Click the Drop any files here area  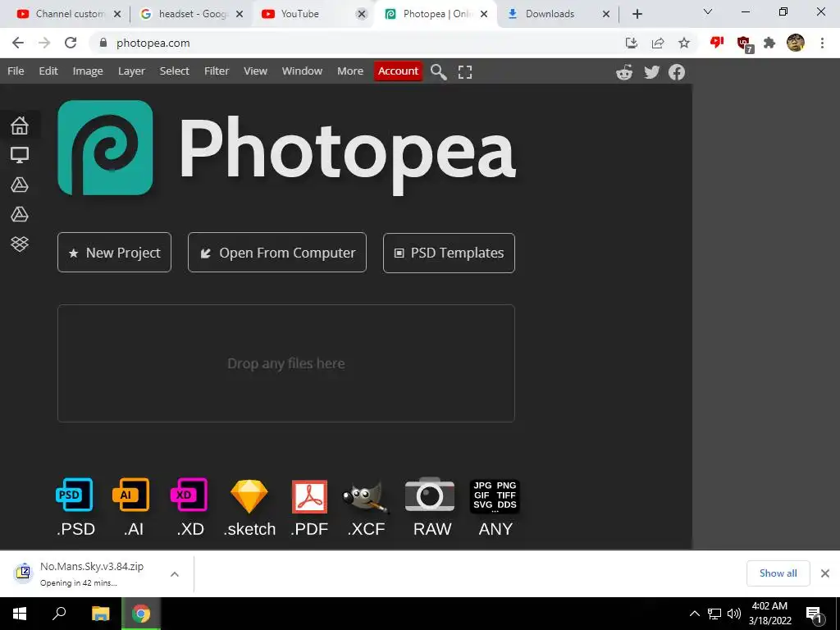pyautogui.click(x=286, y=363)
